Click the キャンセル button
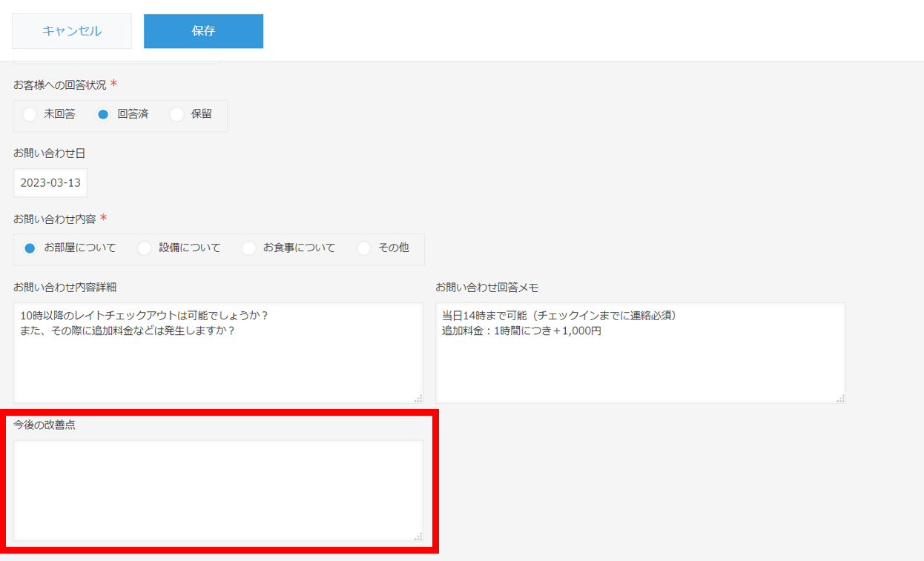This screenshot has width=924, height=561. pos(72,31)
